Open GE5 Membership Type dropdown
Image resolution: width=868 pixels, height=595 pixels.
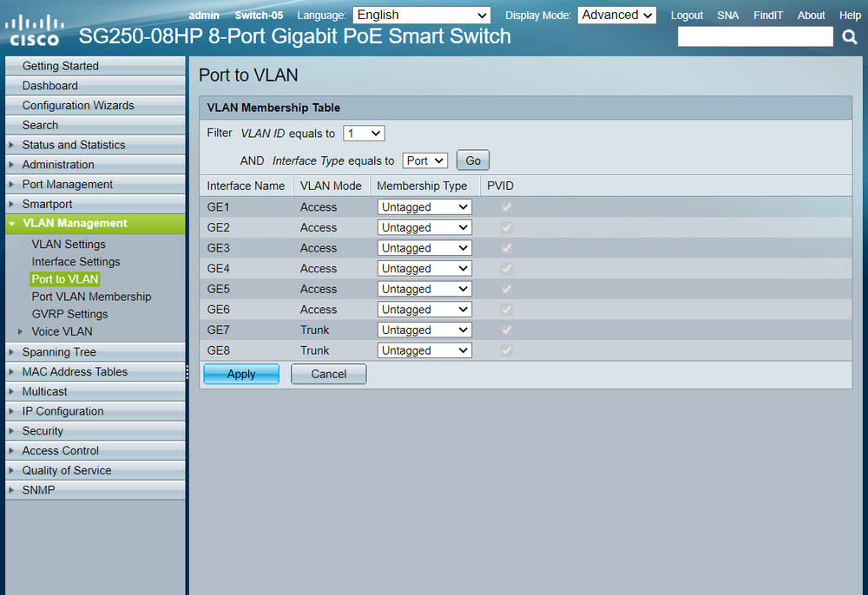coord(424,289)
